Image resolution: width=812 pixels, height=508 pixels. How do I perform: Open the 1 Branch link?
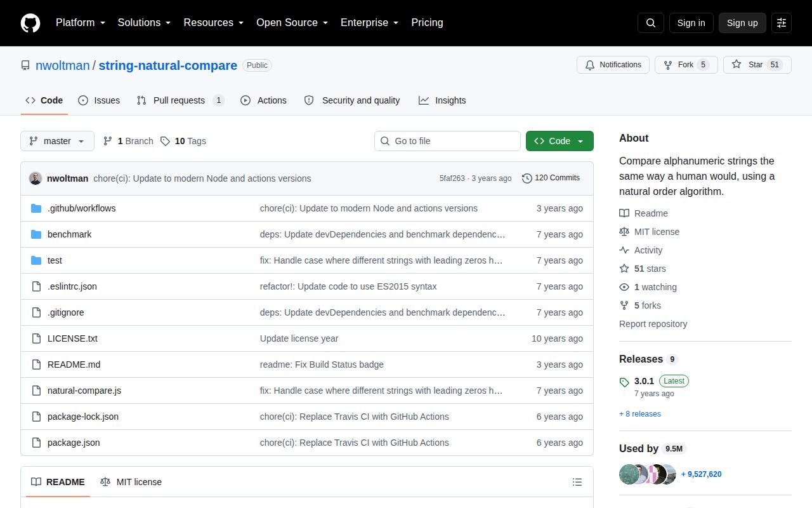129,141
